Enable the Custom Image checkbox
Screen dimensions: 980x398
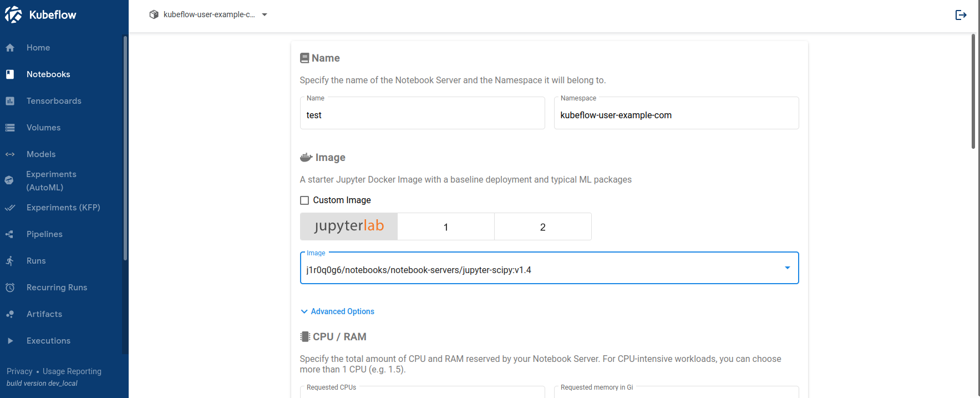pos(304,200)
